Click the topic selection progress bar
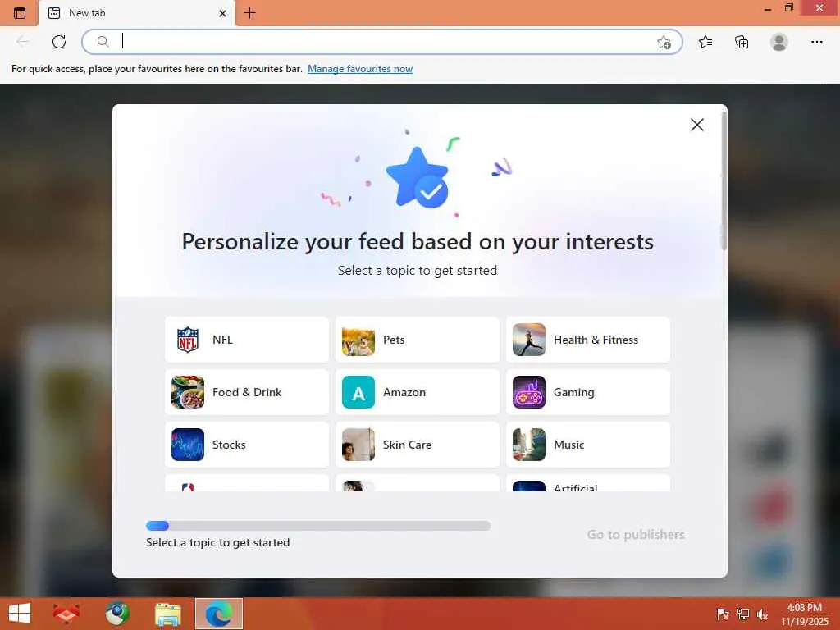The height and width of the screenshot is (630, 840). [318, 526]
